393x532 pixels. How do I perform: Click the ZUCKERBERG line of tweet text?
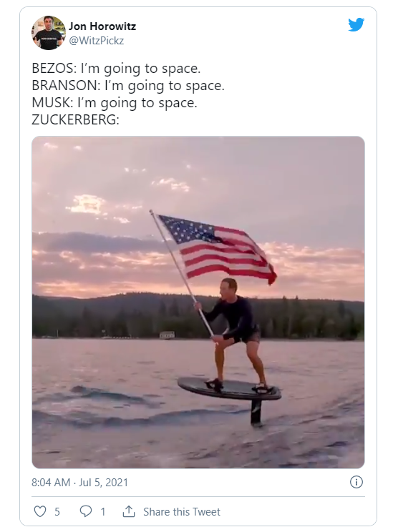76,119
